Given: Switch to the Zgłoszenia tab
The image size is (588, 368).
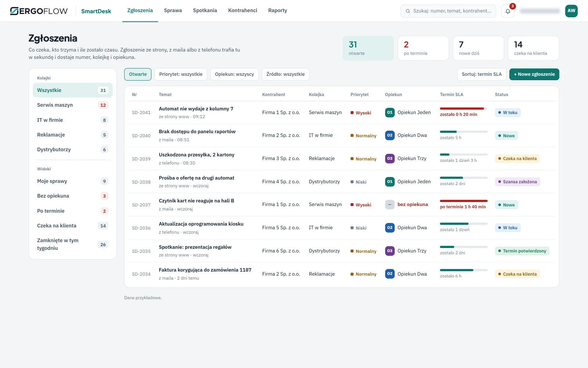Looking at the screenshot, I should (140, 11).
